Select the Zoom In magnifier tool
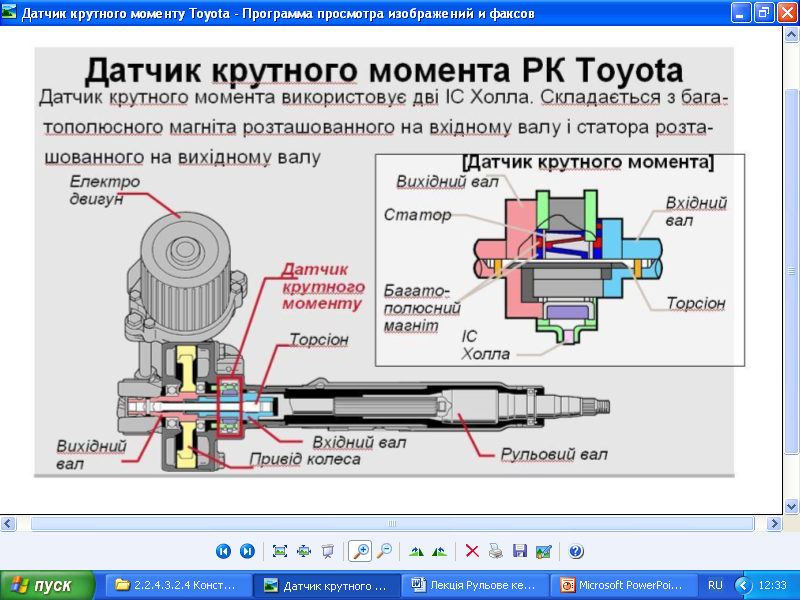 (360, 551)
